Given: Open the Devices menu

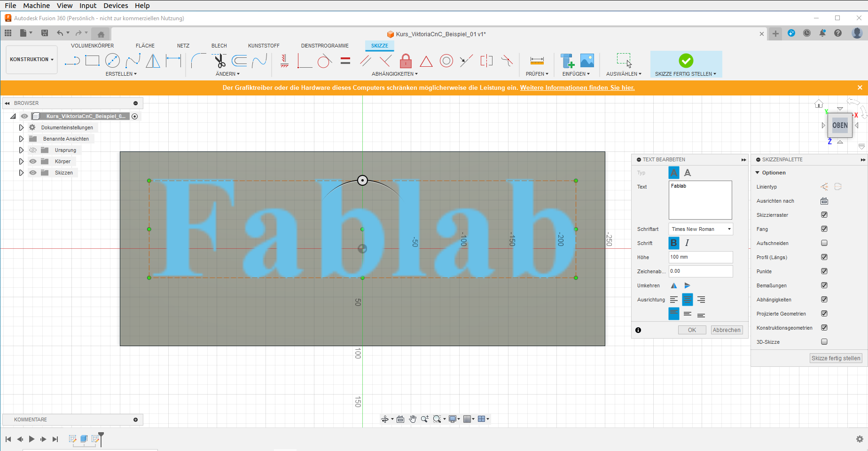Looking at the screenshot, I should pos(116,6).
